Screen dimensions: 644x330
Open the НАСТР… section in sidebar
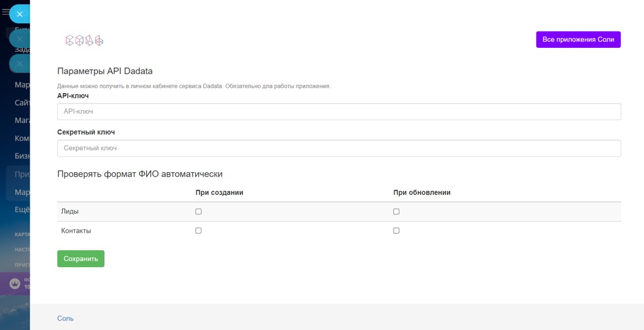point(22,250)
